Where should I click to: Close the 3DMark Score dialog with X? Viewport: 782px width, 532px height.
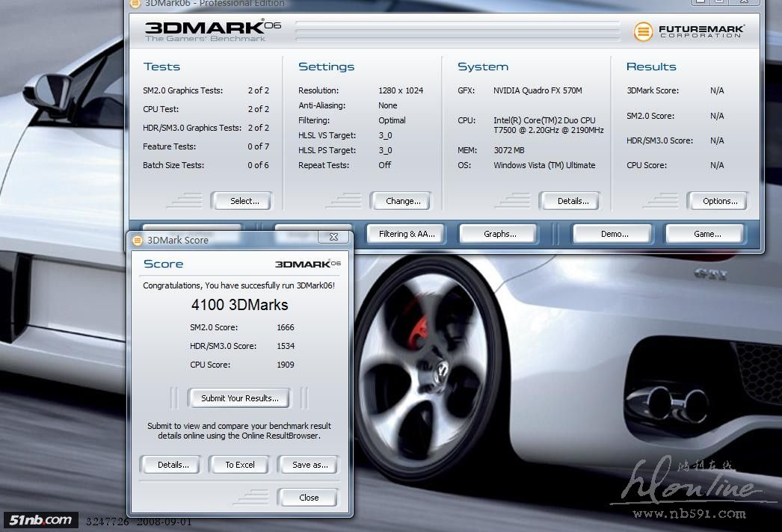(x=333, y=237)
